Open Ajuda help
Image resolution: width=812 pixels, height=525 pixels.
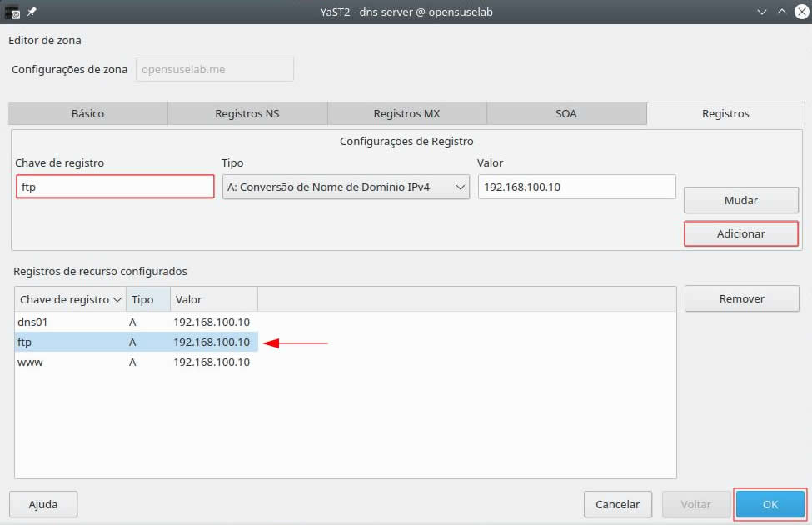43,504
